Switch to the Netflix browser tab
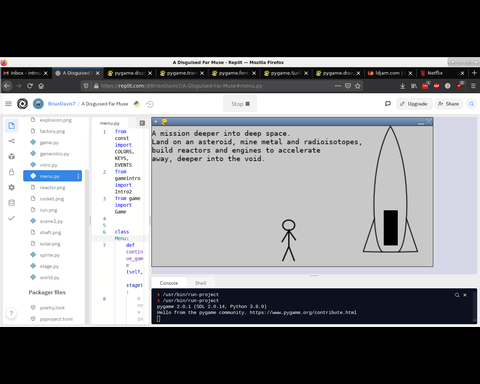The width and height of the screenshot is (480, 384). (442, 73)
